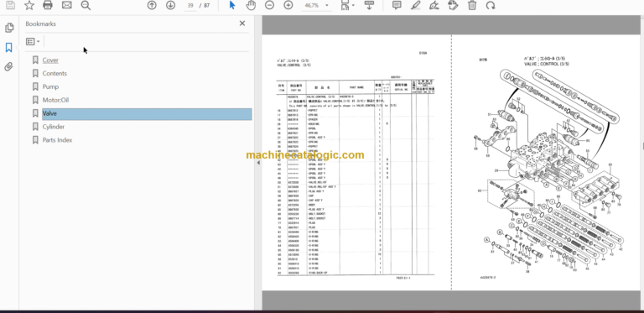Open the page thumbnails panel
Image resolution: width=644 pixels, height=313 pixels.
[x=9, y=28]
